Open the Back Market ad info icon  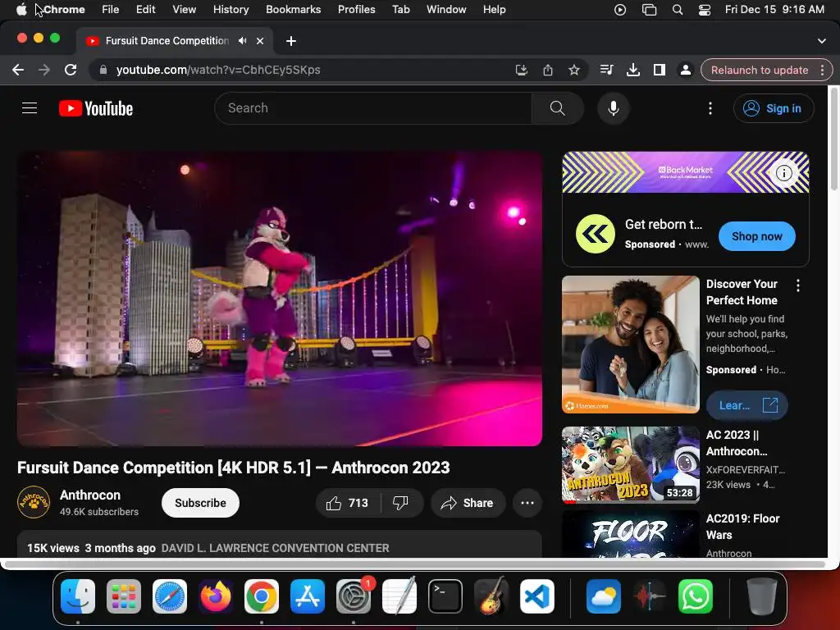tap(783, 173)
